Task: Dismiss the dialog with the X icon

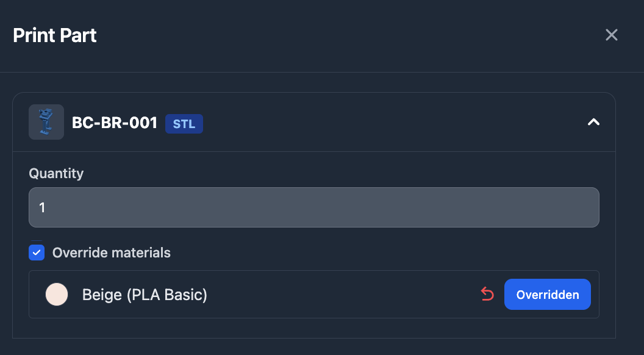Action: (611, 35)
